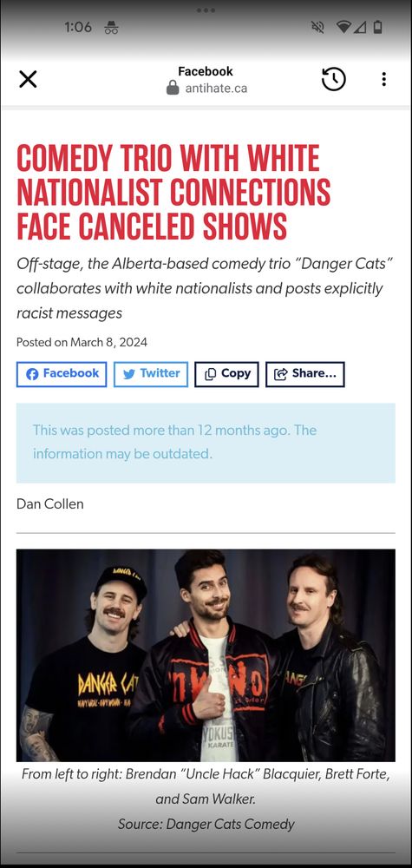The width and height of the screenshot is (412, 868).
Task: Share article via Facebook button
Action: click(62, 374)
